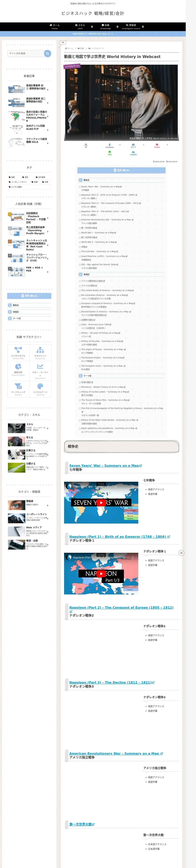Viewport: 196px width, 868px height.
Task: Open the Napoleon Part 3 The Decline heading link
Action: coord(112,682)
